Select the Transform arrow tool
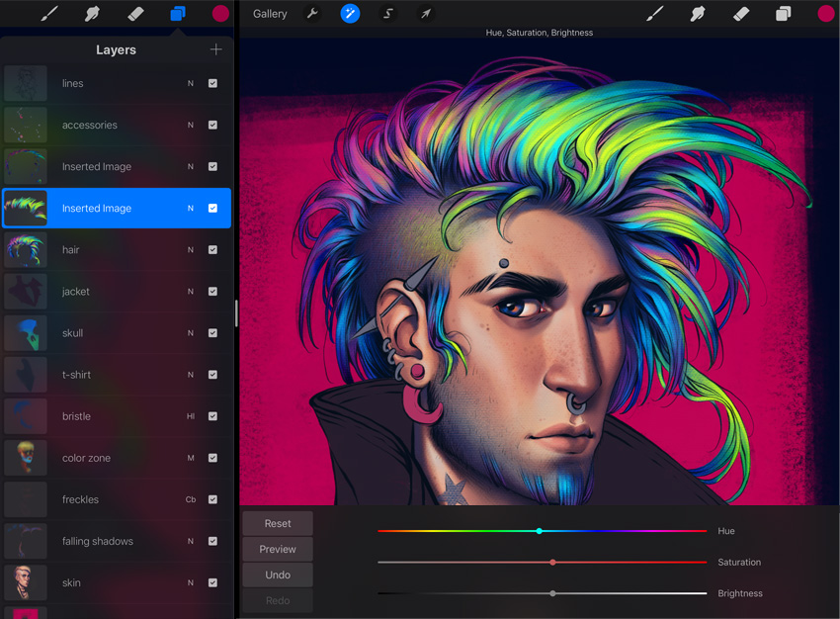 425,14
